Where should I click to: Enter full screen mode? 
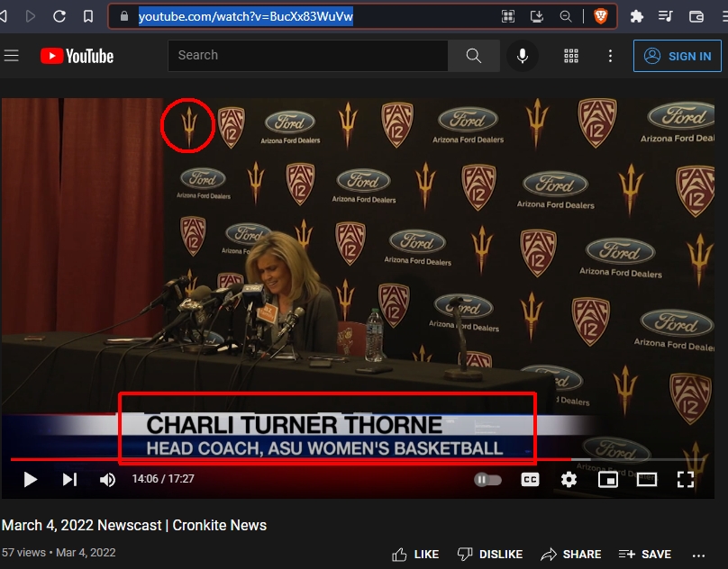tap(686, 480)
